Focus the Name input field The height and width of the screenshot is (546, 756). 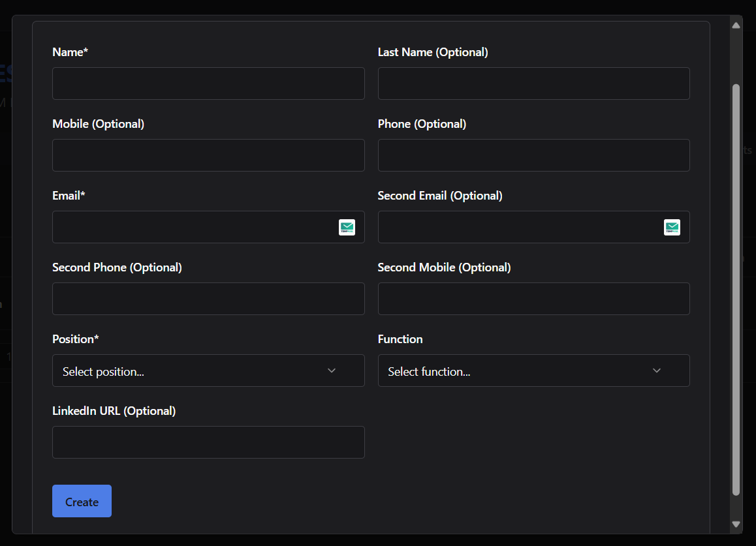208,83
